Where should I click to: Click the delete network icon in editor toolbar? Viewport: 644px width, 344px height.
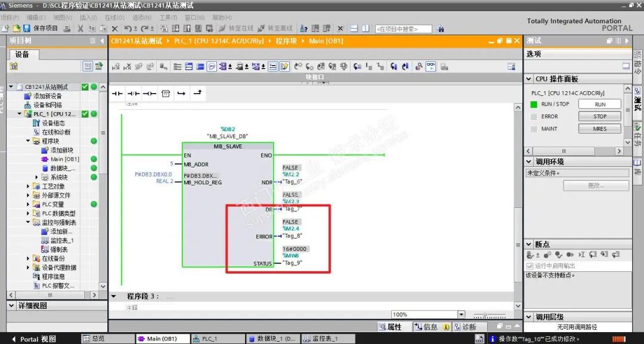click(x=128, y=67)
